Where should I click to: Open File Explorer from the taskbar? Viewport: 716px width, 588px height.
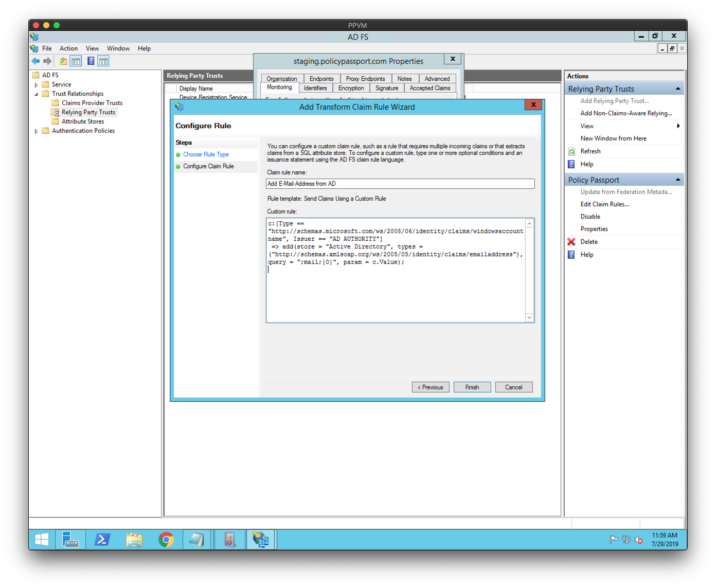[x=134, y=540]
